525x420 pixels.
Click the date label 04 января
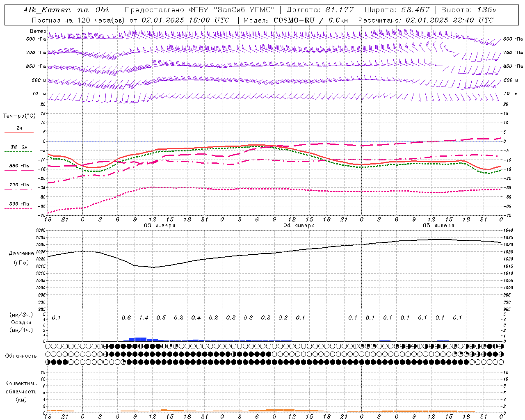click(x=299, y=226)
